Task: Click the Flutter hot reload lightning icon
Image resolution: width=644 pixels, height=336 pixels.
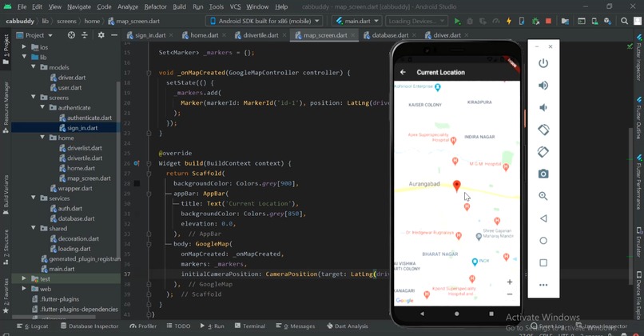Action: [509, 21]
